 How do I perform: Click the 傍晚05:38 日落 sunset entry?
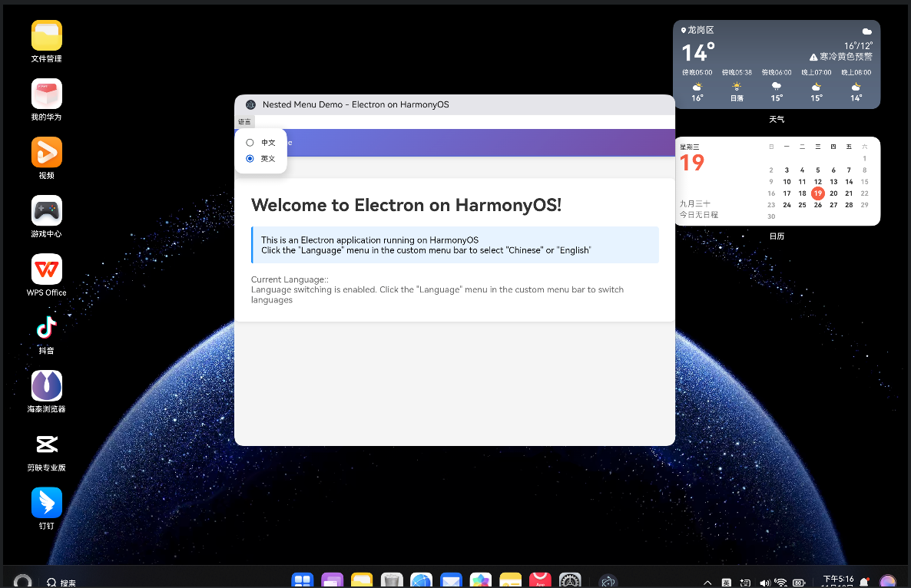click(x=737, y=84)
